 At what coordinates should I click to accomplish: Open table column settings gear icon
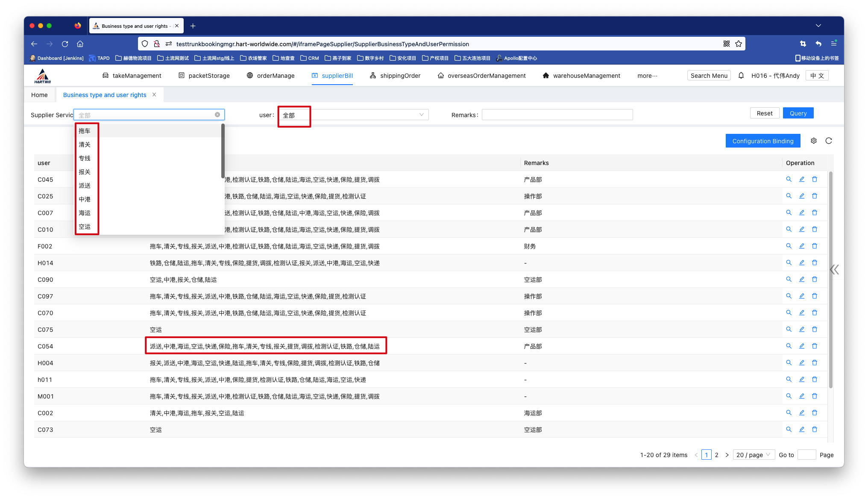click(x=813, y=141)
